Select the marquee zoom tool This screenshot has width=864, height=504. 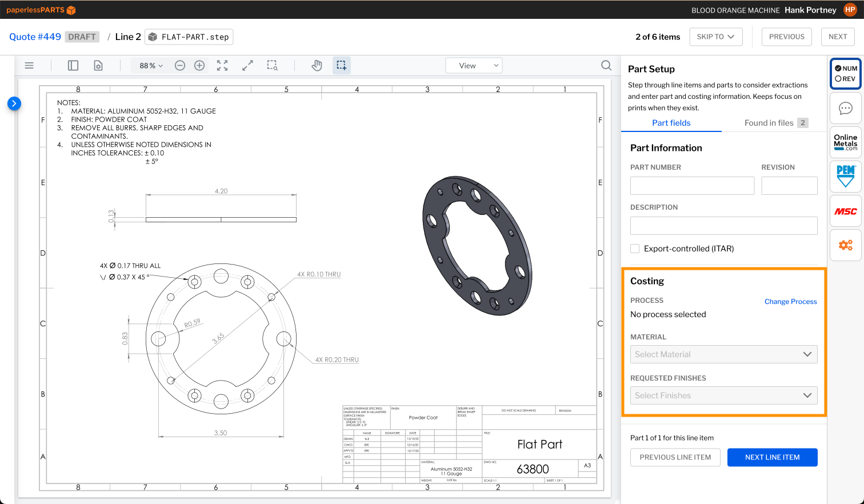[273, 66]
